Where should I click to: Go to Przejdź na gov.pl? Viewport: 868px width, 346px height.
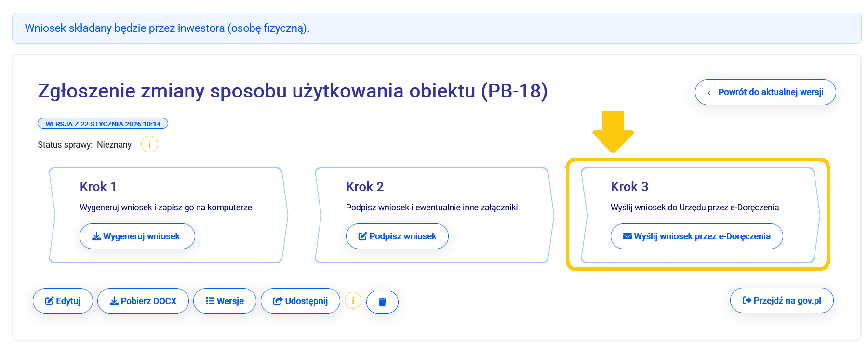781,301
